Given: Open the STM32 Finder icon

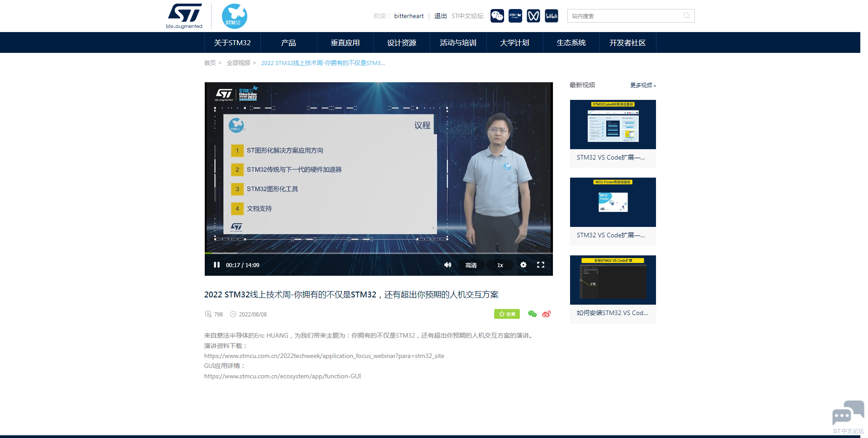Looking at the screenshot, I should pos(515,16).
